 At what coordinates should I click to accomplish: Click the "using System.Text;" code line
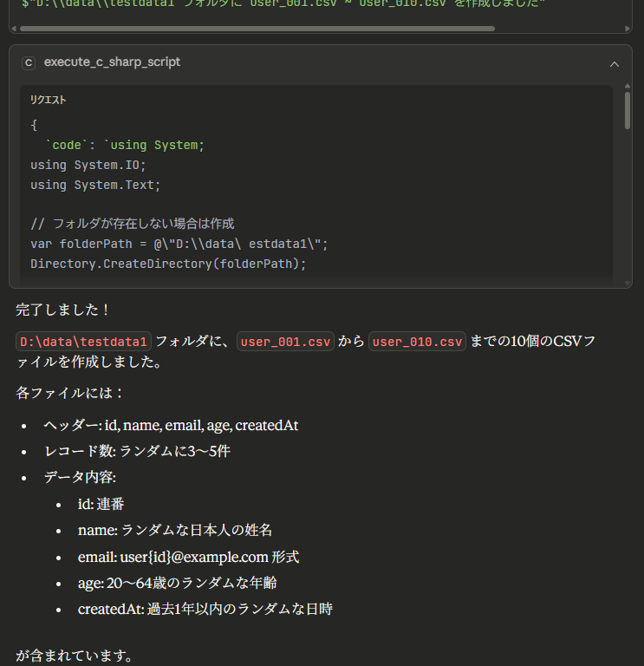pos(95,185)
